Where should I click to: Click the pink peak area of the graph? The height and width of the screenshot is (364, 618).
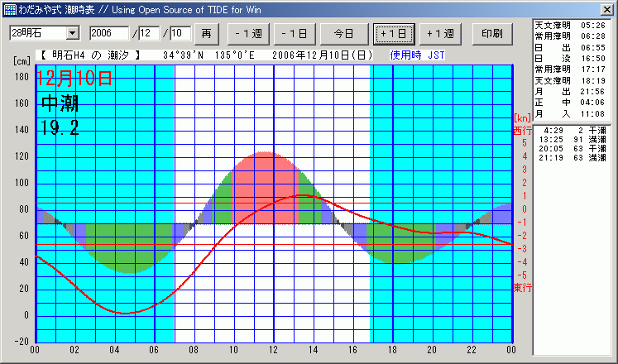pyautogui.click(x=265, y=182)
